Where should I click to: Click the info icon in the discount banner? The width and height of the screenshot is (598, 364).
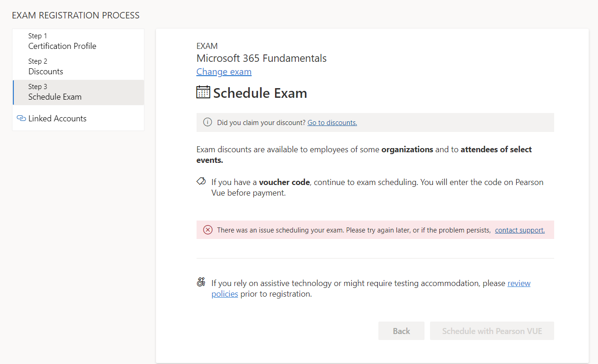coord(208,123)
